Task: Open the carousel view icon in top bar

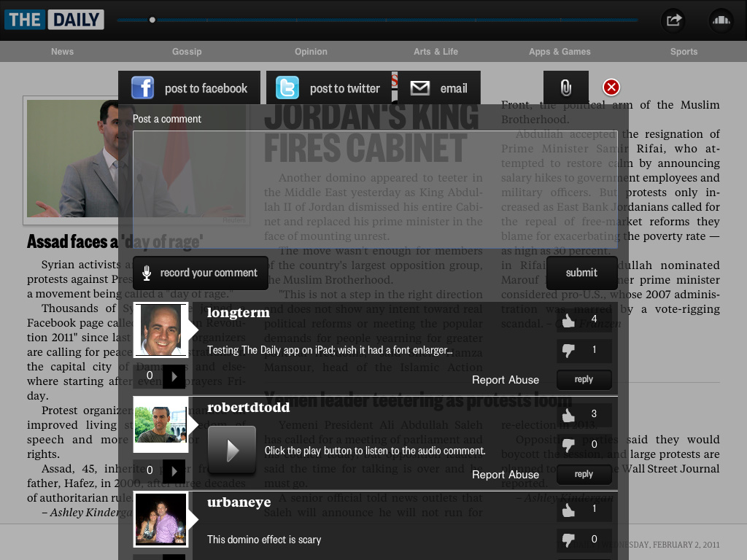Action: 721,20
